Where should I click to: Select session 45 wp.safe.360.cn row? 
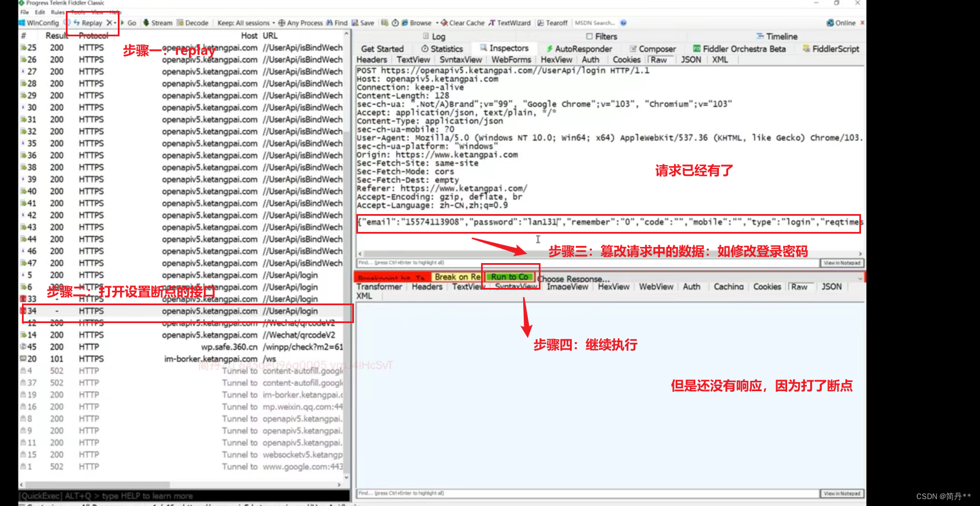pos(181,347)
